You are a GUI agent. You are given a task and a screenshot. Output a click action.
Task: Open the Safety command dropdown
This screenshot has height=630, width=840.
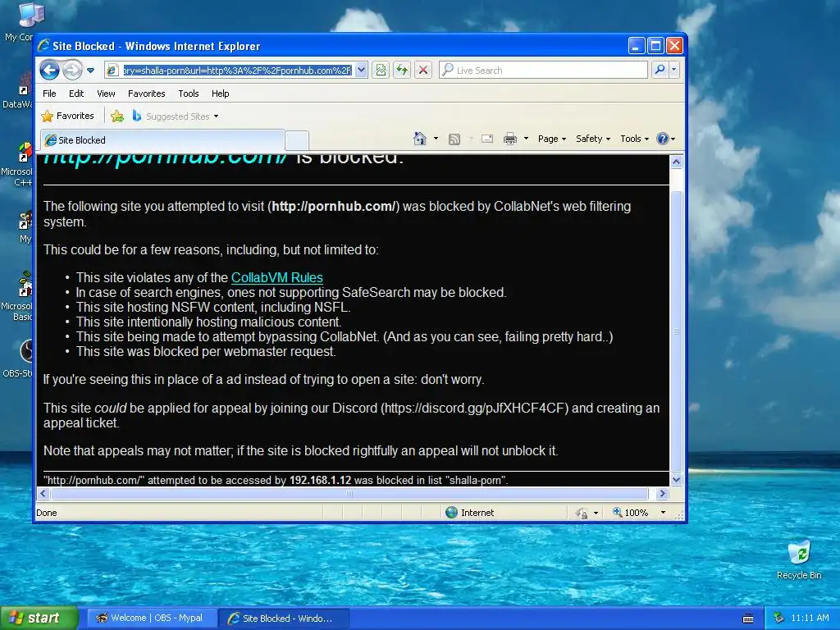coord(593,139)
